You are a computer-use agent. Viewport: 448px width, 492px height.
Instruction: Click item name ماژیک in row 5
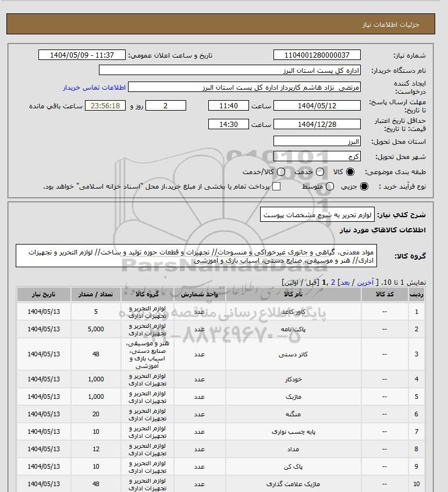293,397
